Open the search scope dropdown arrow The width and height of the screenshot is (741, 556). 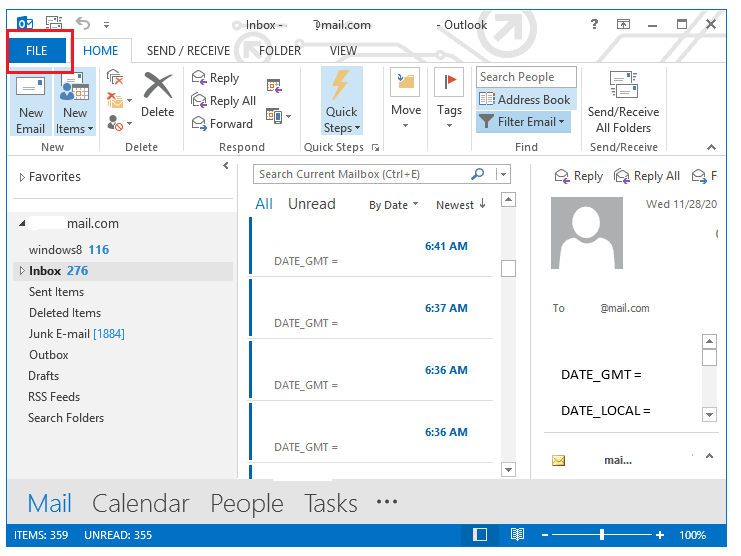pyautogui.click(x=503, y=174)
